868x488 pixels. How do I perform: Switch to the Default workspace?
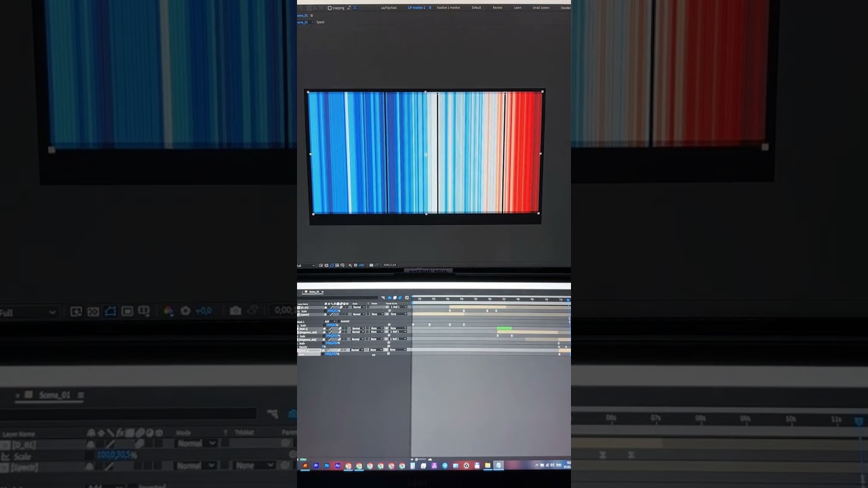(476, 7)
